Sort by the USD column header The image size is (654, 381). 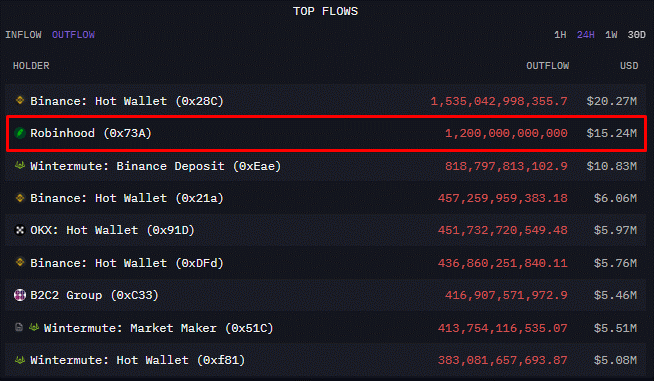click(x=629, y=66)
